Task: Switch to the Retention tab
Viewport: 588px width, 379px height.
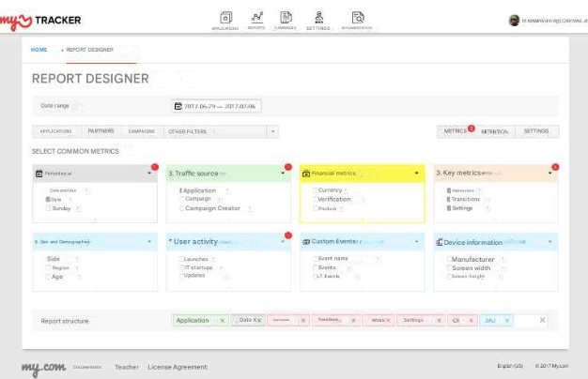Action: click(x=495, y=132)
